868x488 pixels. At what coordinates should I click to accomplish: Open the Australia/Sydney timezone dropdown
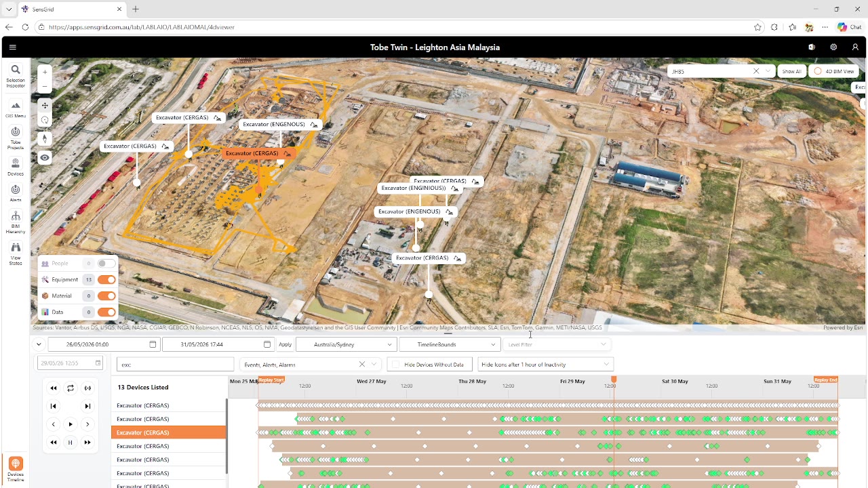(346, 344)
